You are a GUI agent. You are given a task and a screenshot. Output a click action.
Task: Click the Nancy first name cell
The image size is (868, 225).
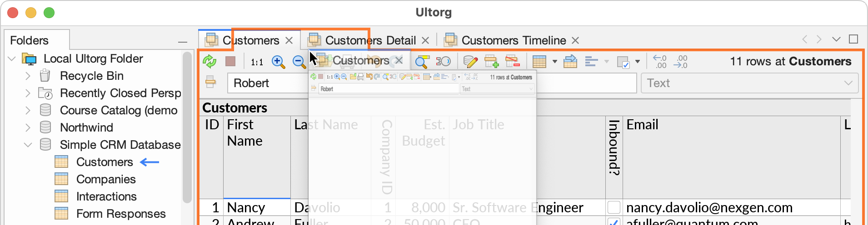pos(257,207)
